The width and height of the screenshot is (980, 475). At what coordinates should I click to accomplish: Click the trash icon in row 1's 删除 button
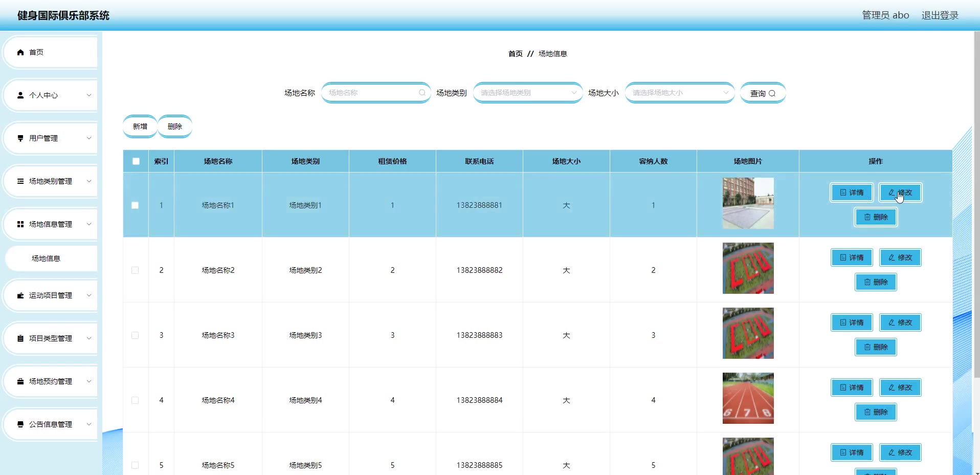tap(867, 217)
